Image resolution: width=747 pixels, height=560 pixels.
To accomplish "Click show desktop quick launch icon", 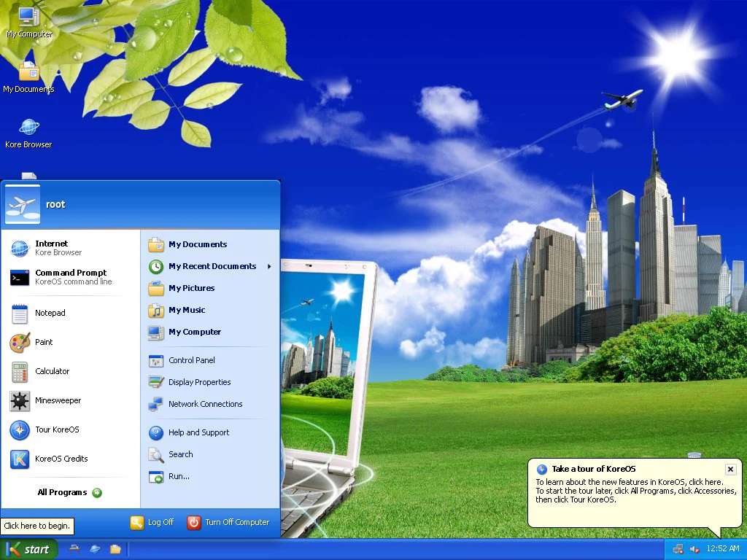I will coord(74,550).
